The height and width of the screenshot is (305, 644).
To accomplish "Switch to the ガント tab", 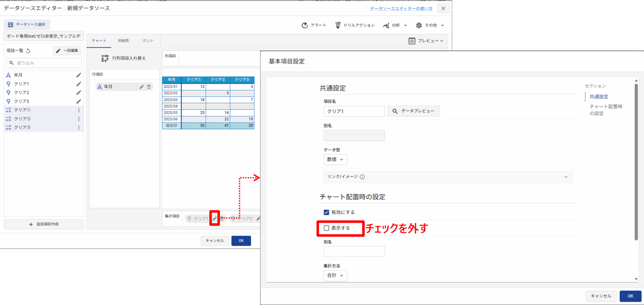I will coord(148,41).
